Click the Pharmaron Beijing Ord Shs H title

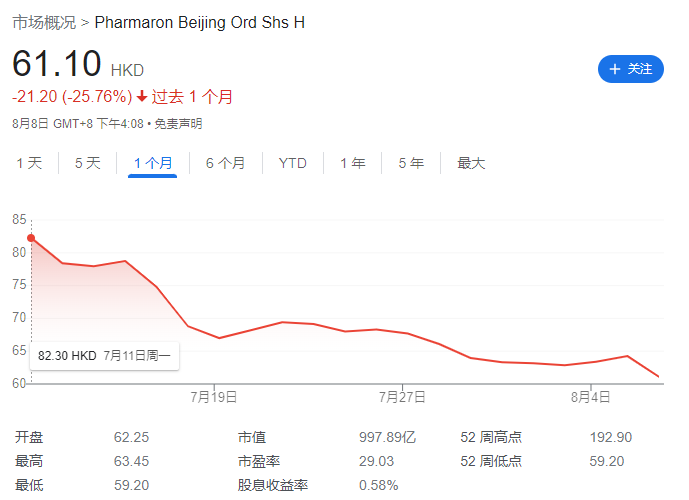pos(200,22)
